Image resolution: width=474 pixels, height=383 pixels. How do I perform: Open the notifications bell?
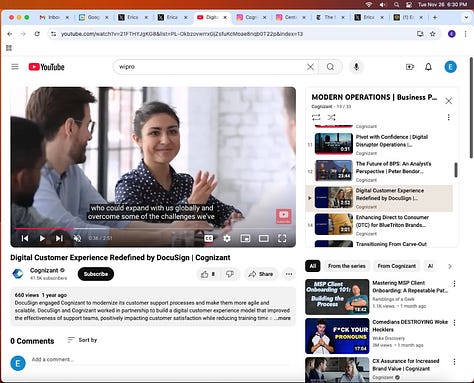[x=428, y=67]
